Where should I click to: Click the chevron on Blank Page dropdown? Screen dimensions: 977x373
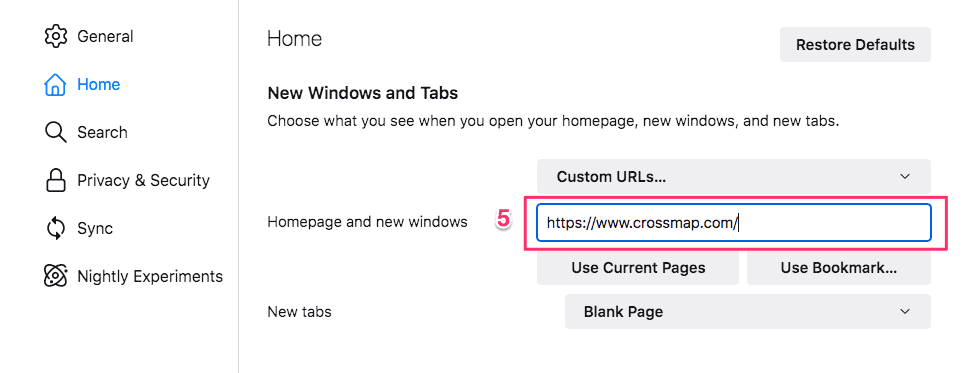(905, 311)
